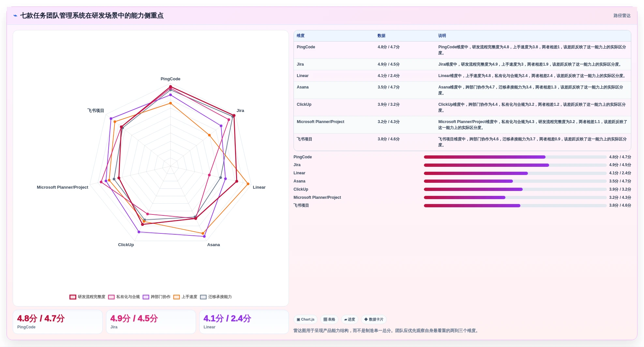Image resolution: width=644 pixels, height=347 pixels.
Task: Click the Chart.js chip
Action: pos(306,319)
